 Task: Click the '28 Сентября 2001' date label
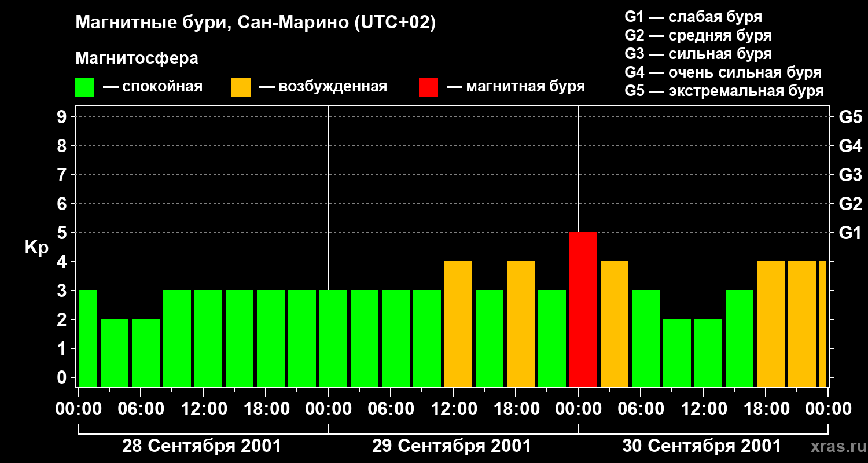pyautogui.click(x=202, y=446)
